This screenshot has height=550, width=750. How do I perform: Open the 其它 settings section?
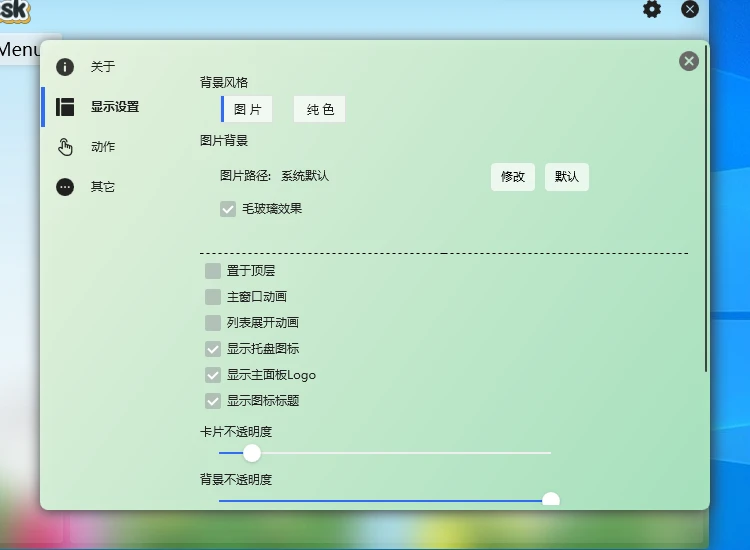tap(103, 187)
